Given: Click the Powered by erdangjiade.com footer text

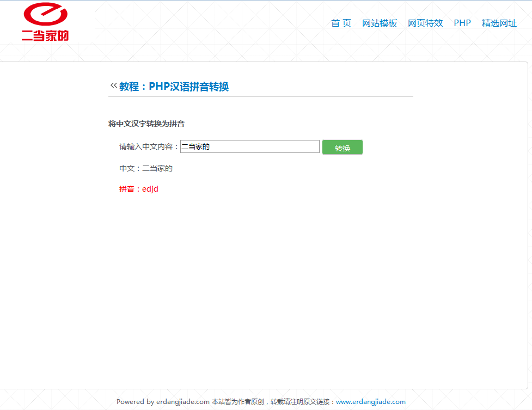Looking at the screenshot, I should pos(163,401).
